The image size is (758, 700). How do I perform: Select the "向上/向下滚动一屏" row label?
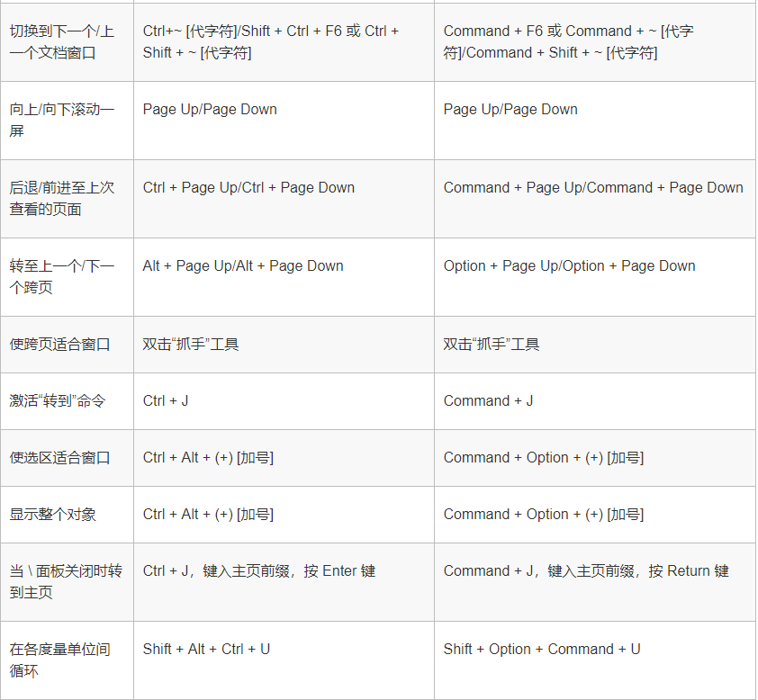(62, 120)
